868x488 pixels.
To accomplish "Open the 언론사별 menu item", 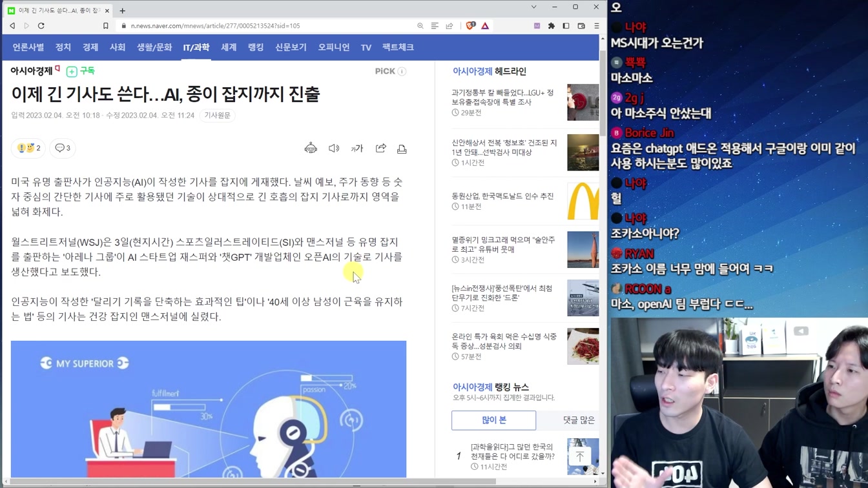I will (x=28, y=47).
